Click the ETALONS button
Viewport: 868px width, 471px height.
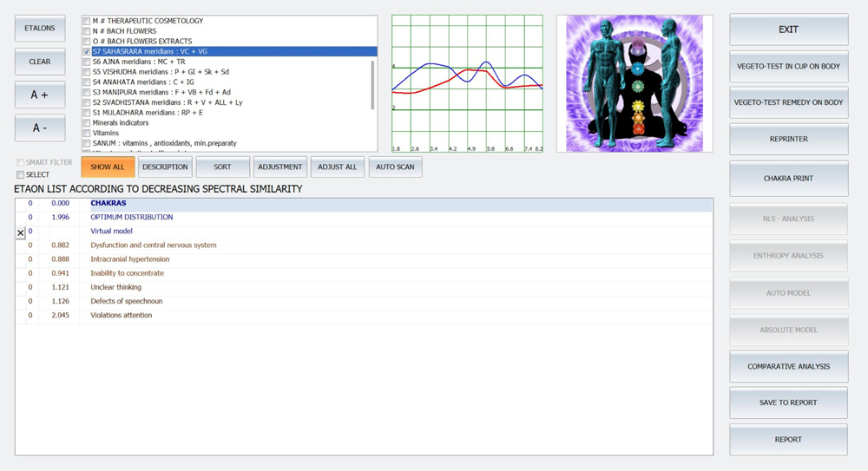[x=40, y=29]
